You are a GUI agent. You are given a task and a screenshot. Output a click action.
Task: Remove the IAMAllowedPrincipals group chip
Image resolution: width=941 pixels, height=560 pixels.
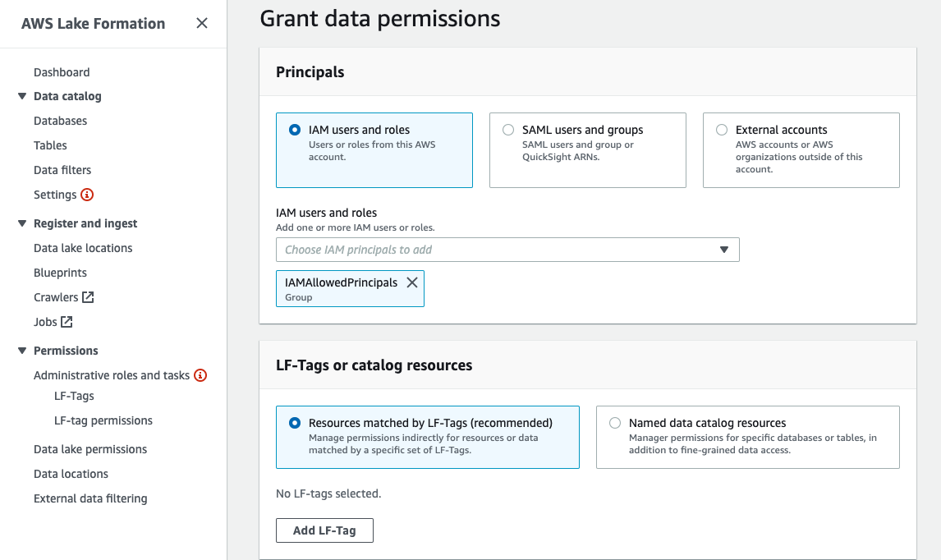411,282
